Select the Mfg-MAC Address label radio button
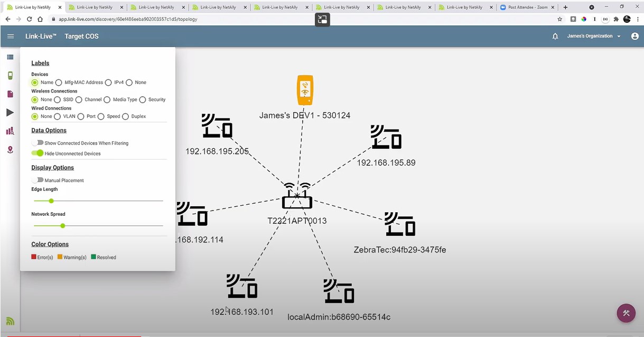Image resolution: width=644 pixels, height=337 pixels. click(59, 82)
